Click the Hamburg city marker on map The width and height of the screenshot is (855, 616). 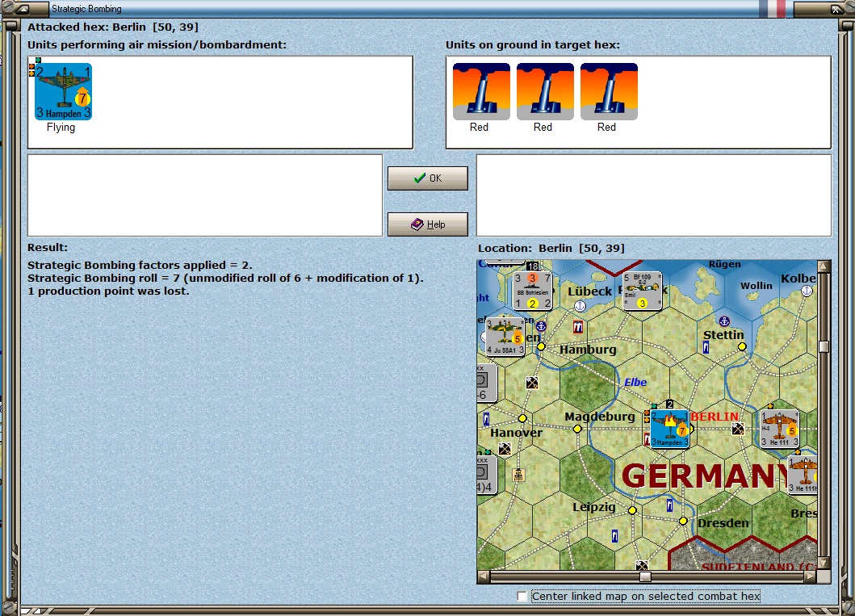pos(541,346)
